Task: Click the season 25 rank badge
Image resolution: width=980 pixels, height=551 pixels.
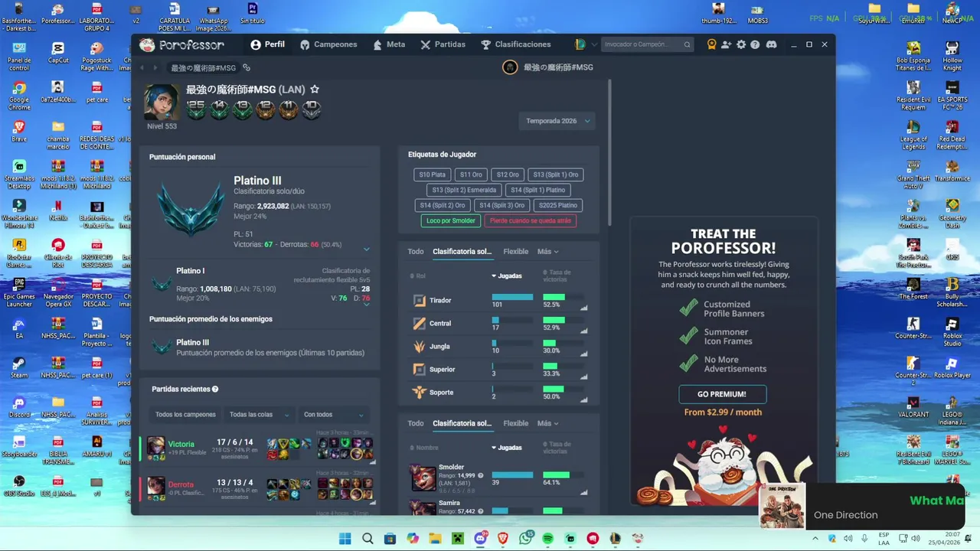Action: tap(196, 110)
